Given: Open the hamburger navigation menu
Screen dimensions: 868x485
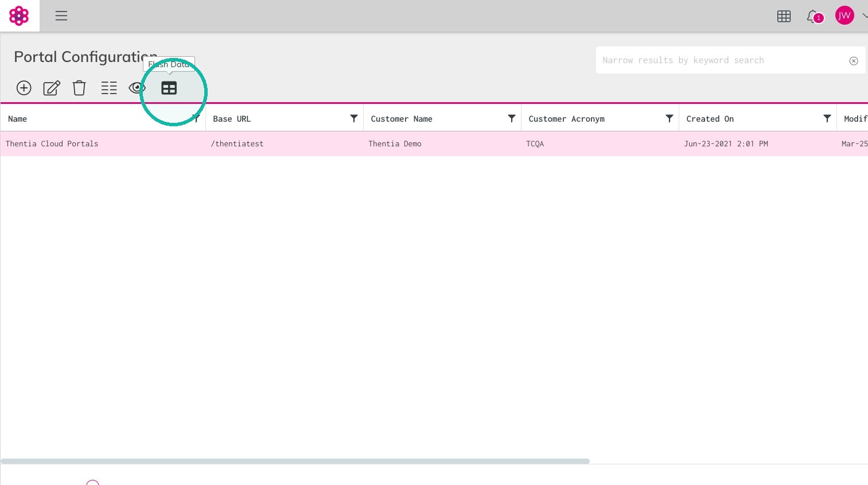Looking at the screenshot, I should pyautogui.click(x=61, y=15).
